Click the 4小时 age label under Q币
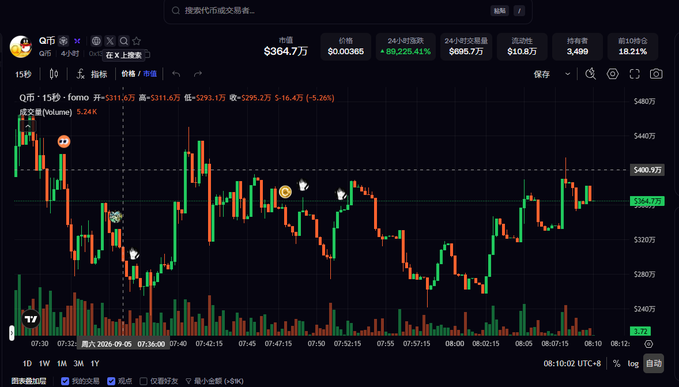The width and height of the screenshot is (679, 387). coord(70,54)
